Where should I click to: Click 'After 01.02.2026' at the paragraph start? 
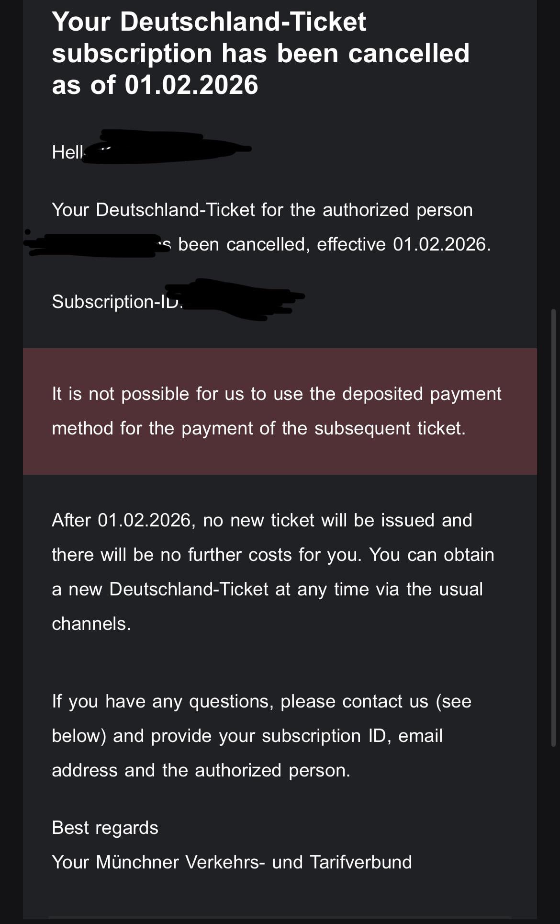[x=122, y=520]
